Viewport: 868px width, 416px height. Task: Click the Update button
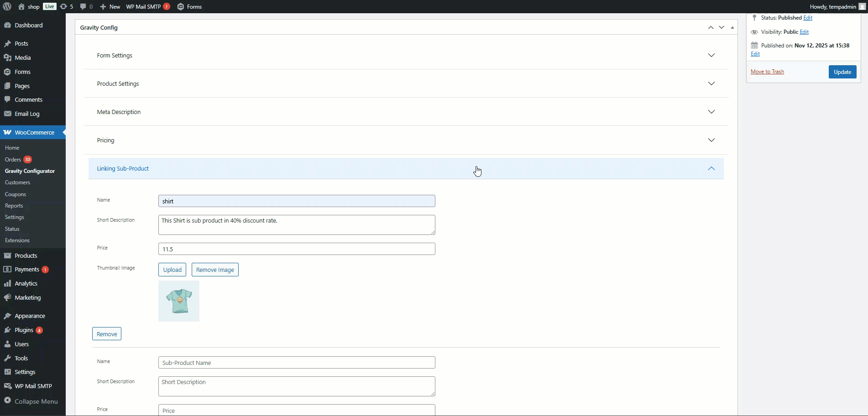point(842,72)
